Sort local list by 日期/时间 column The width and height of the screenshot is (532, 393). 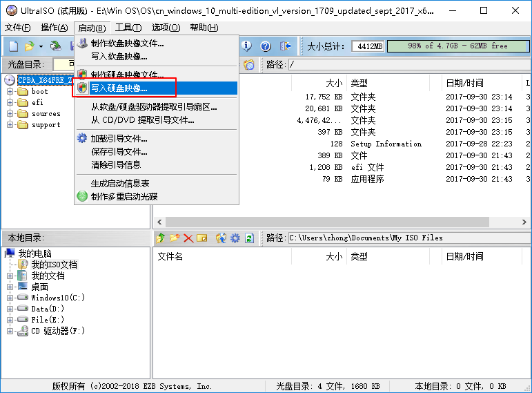click(x=482, y=256)
